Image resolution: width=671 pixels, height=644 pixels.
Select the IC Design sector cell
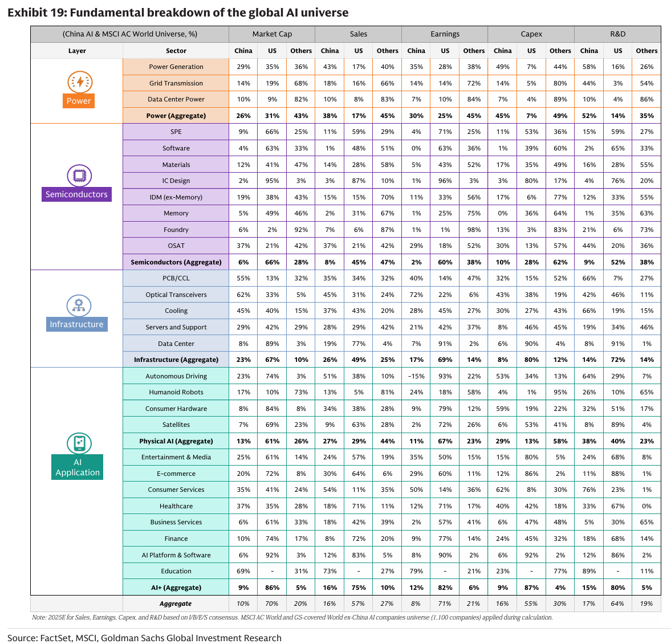tap(176, 181)
